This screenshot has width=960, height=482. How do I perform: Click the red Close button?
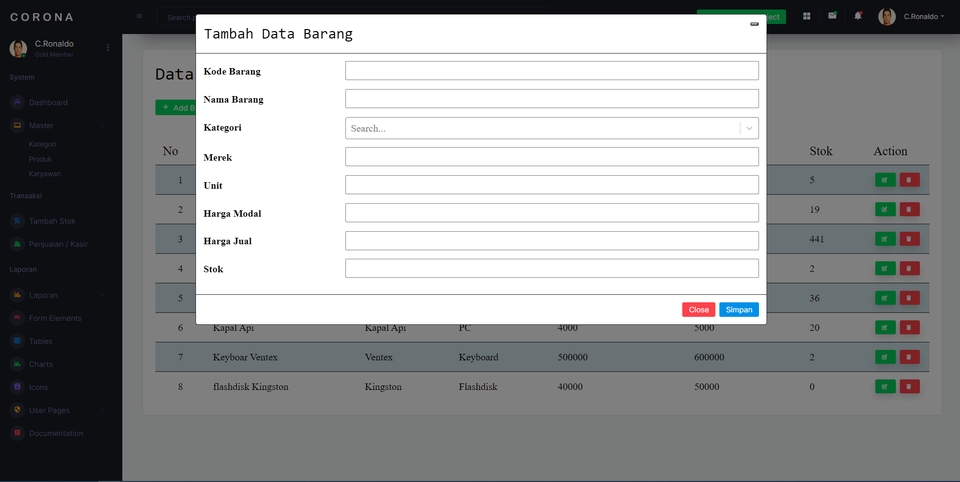[699, 309]
